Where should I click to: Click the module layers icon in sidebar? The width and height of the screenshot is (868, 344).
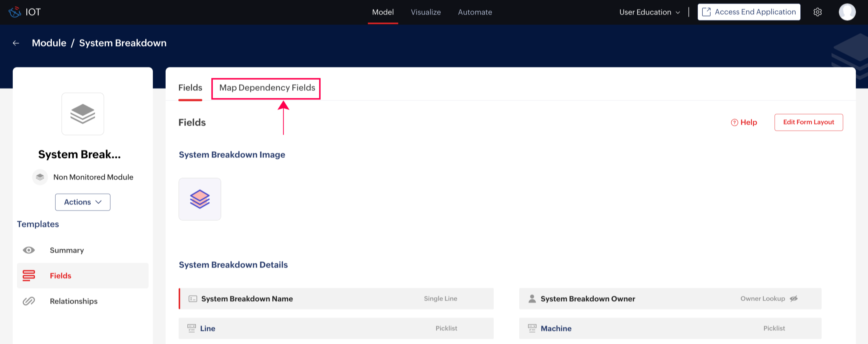point(82,114)
